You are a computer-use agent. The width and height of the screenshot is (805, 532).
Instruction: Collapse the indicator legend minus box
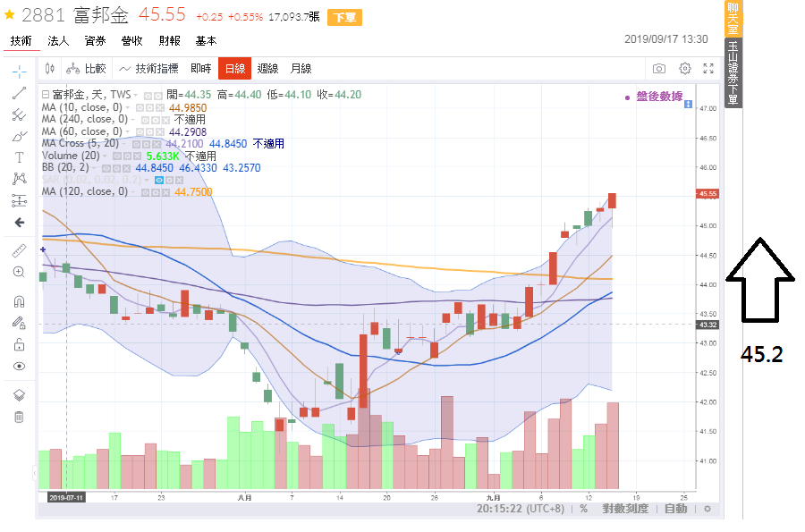(x=46, y=95)
